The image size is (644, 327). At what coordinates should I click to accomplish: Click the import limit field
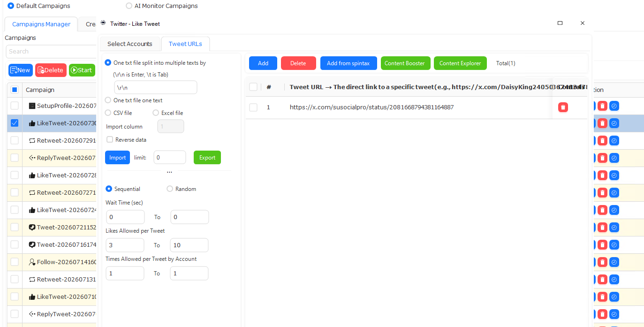click(x=169, y=158)
